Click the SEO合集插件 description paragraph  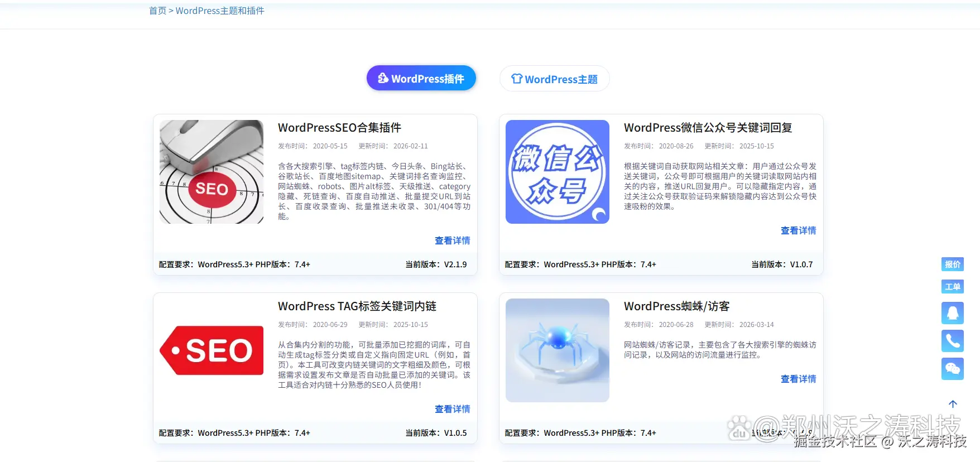pos(374,191)
